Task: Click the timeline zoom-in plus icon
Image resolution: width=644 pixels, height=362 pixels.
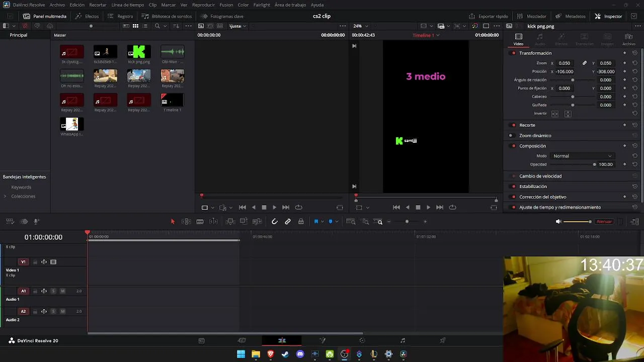Action: tap(425, 221)
